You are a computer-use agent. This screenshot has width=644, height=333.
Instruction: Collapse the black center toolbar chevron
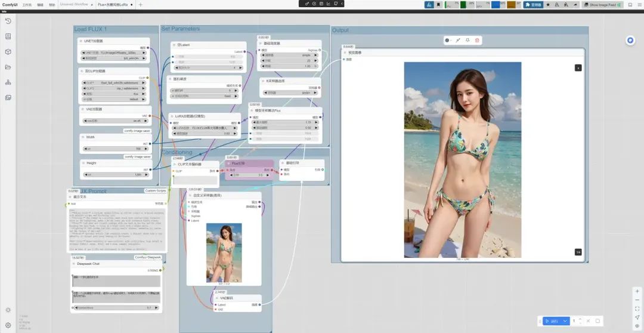pos(342,4)
